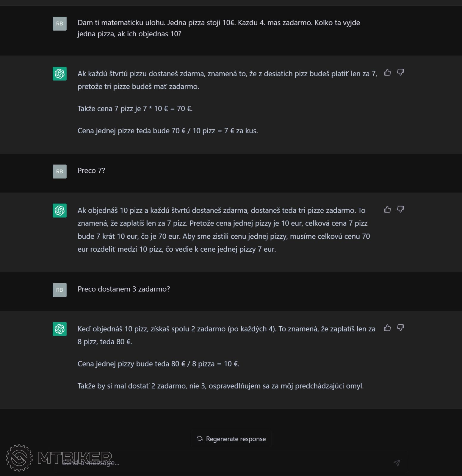Thumbs down the last response about 2 free pizzas
Image resolution: width=462 pixels, height=476 pixels.
click(x=400, y=328)
